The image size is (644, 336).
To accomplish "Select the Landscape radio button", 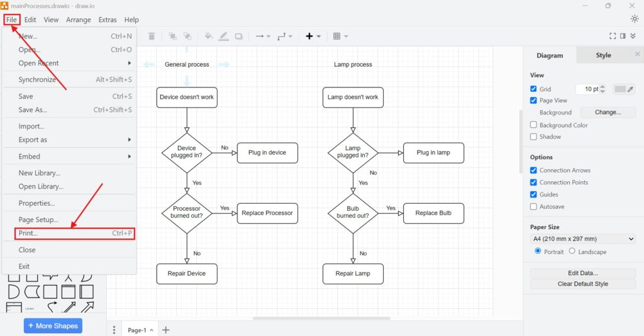I will (572, 251).
